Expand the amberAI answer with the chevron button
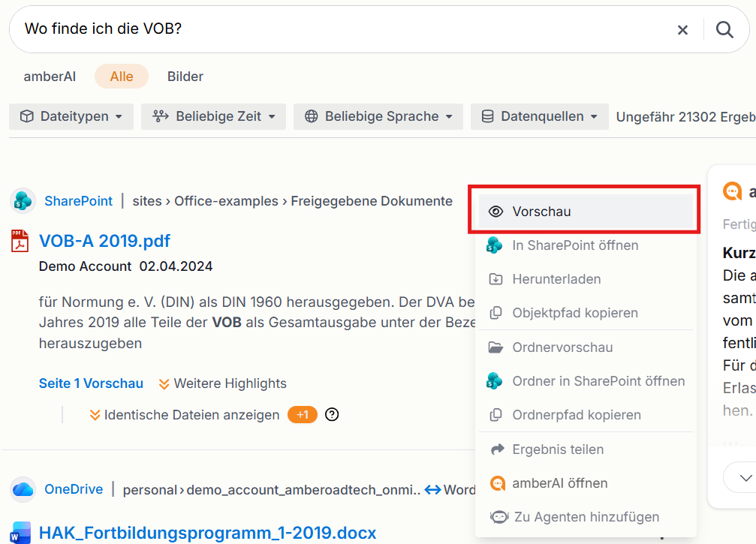The image size is (756, 544). pos(745,477)
